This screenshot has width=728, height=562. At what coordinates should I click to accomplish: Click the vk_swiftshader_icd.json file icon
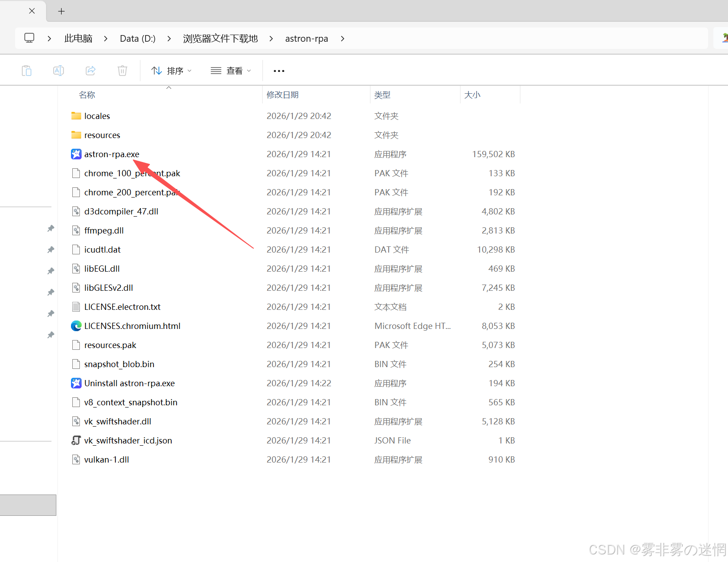pos(76,440)
